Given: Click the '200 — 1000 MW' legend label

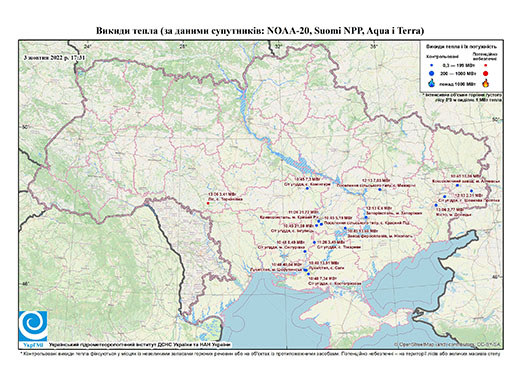Looking at the screenshot, I should point(459,73).
